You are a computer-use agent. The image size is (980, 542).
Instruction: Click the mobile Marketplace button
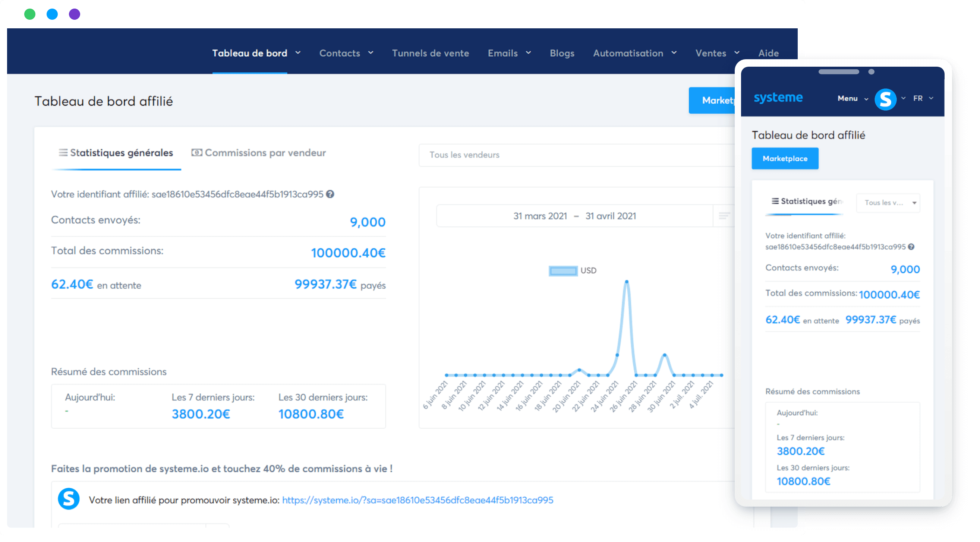click(785, 158)
